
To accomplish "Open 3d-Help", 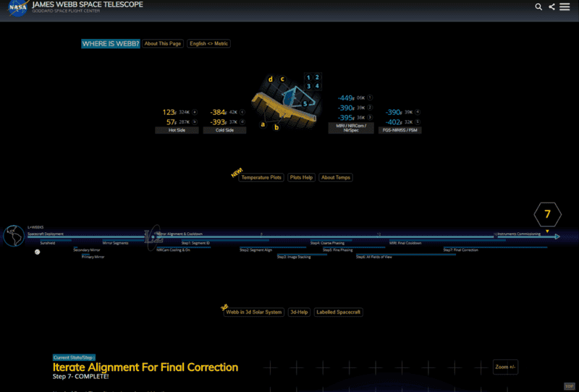I will click(299, 312).
